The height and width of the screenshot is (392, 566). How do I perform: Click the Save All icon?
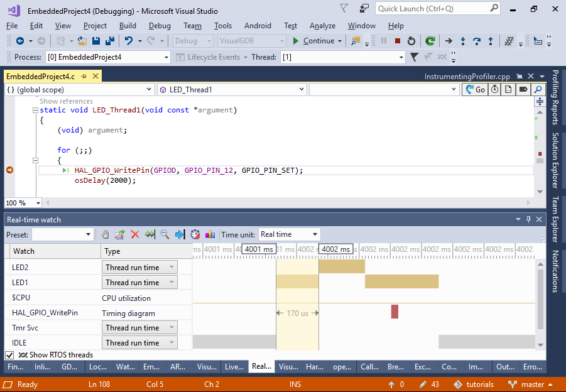(x=110, y=41)
